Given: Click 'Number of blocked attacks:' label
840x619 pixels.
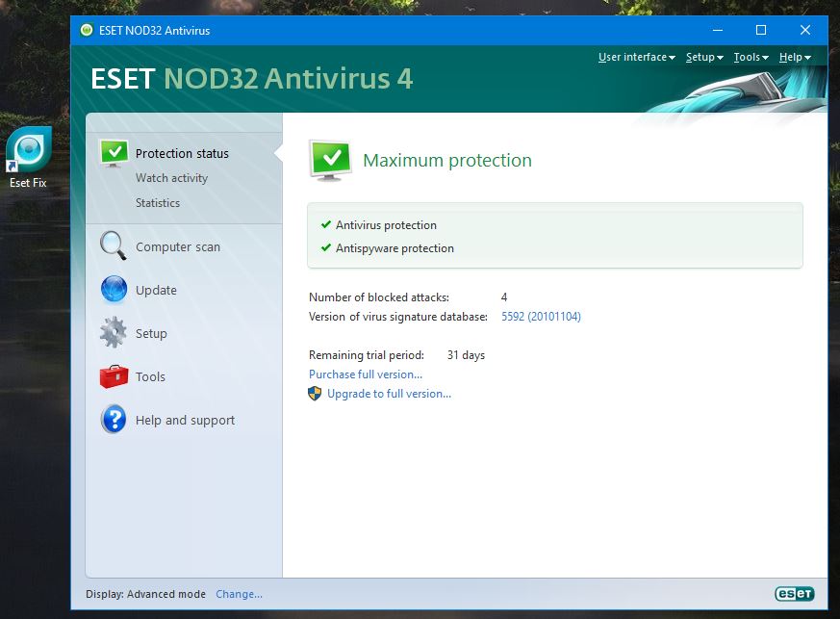Looking at the screenshot, I should click(379, 297).
